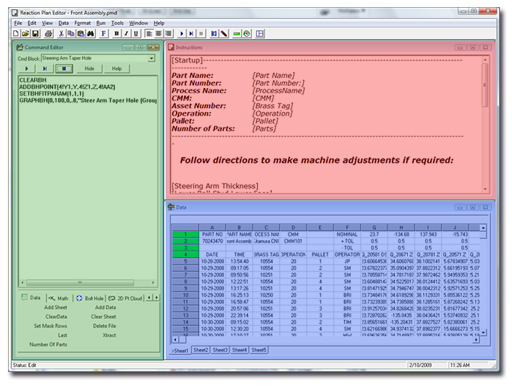Viewport: 512px width, 386px height.
Task: Click the ClearData command
Action: (56, 317)
